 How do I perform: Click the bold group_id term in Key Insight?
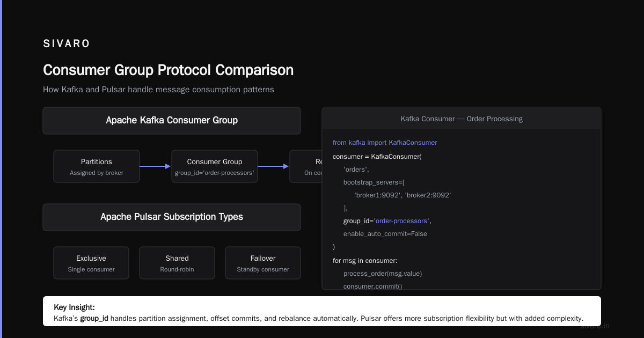(94, 318)
